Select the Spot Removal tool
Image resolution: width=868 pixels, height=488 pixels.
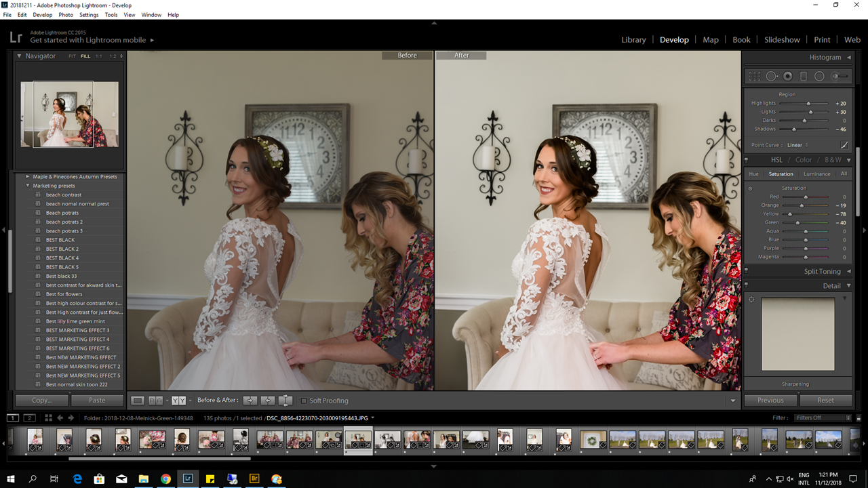click(x=772, y=77)
